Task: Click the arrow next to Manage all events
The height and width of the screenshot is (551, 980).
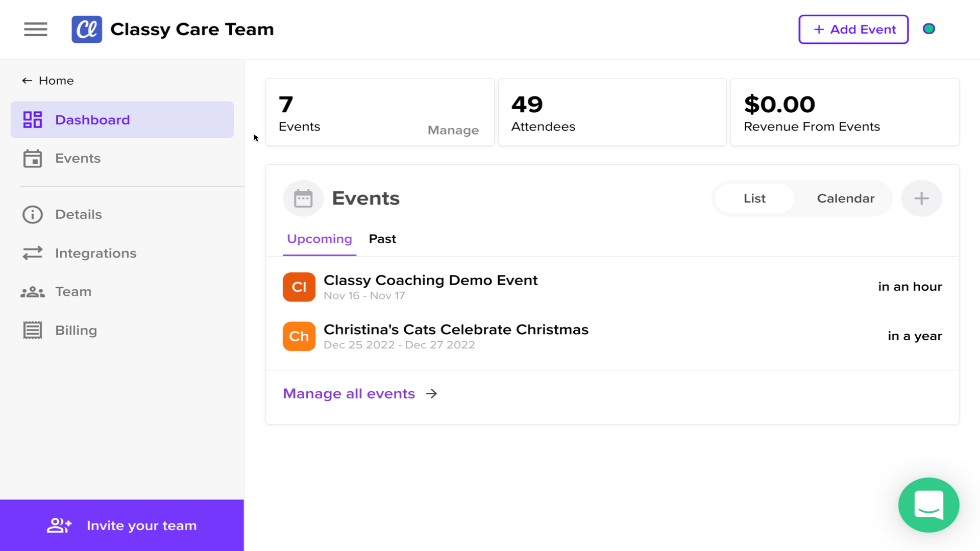Action: tap(432, 393)
